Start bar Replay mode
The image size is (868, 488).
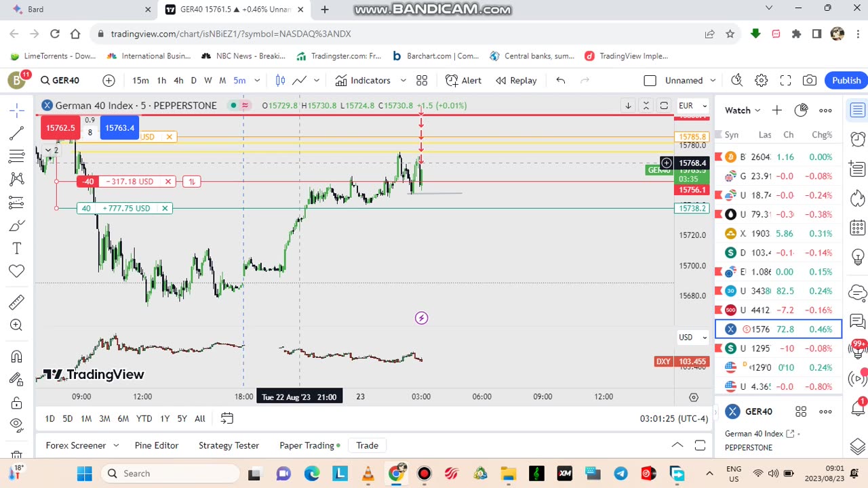(516, 80)
